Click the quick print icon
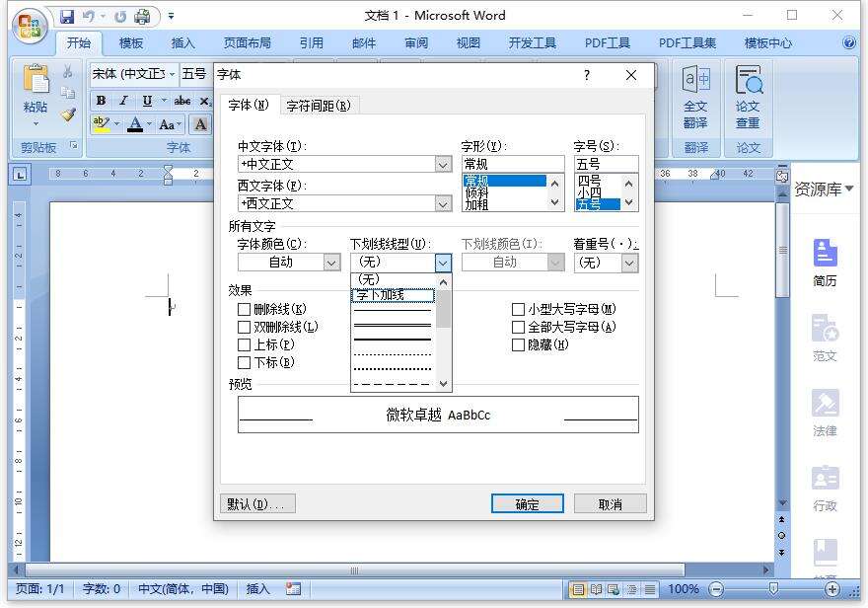 [x=143, y=16]
